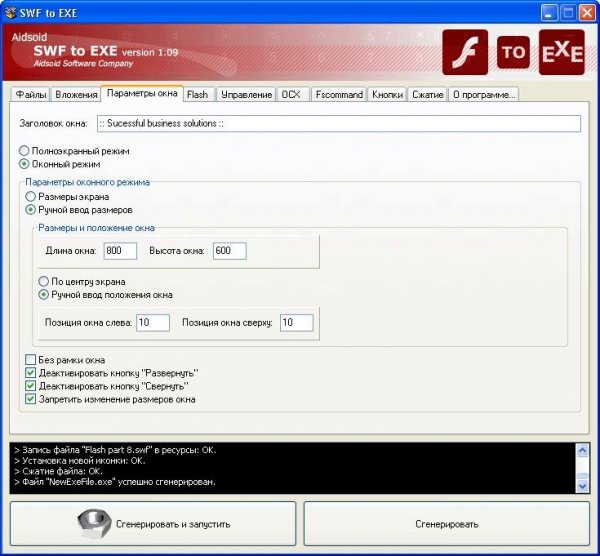The width and height of the screenshot is (600, 556).
Task: Click the log scrollbar up arrow
Action: [x=582, y=450]
